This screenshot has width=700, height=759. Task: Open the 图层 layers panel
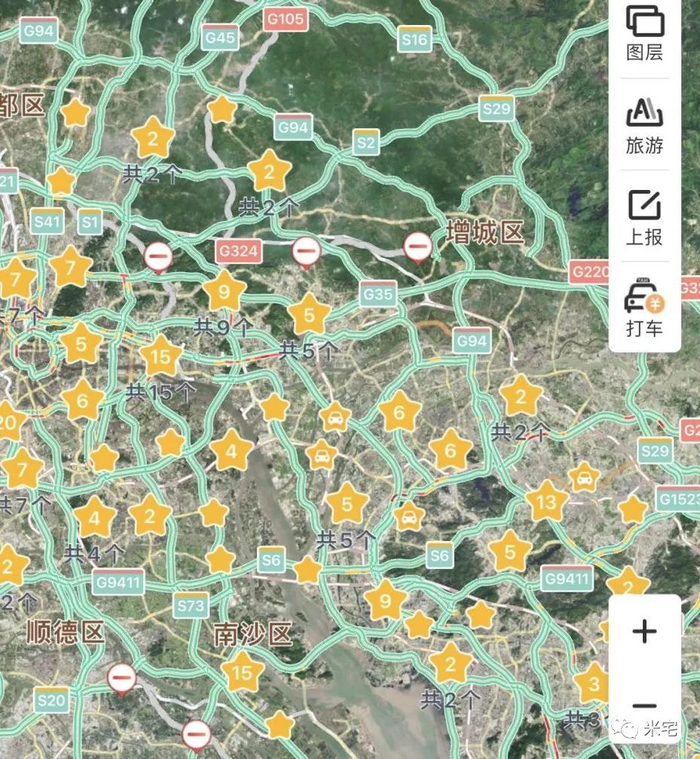tap(644, 34)
